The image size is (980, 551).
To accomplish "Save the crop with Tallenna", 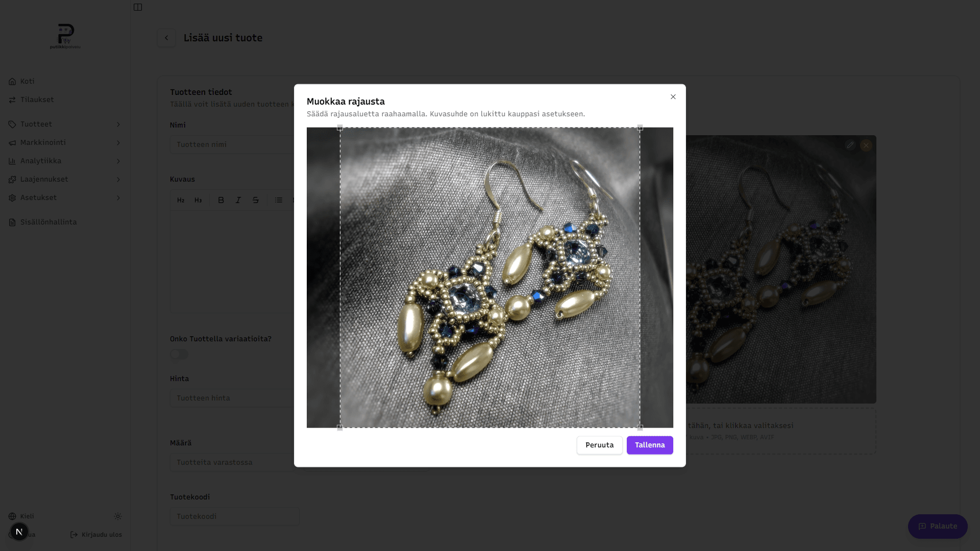I will [x=650, y=445].
